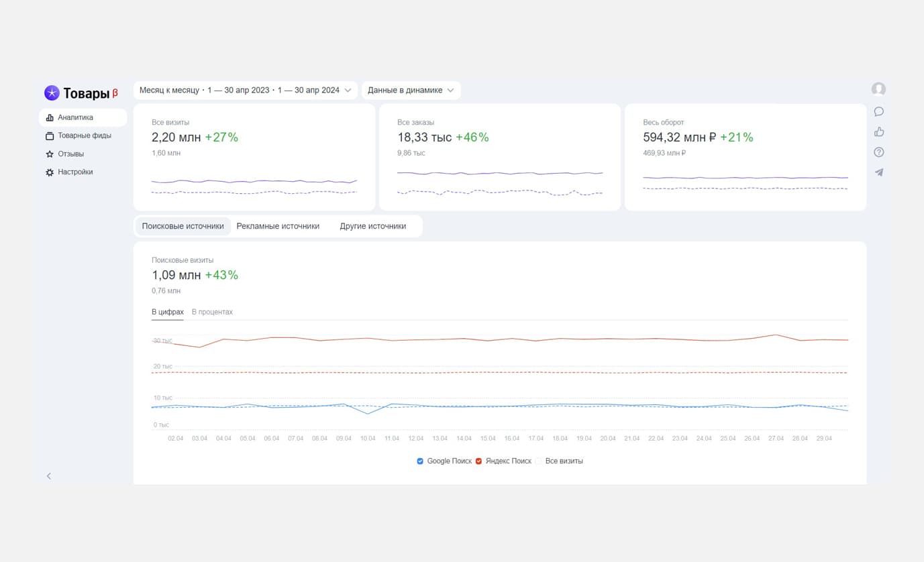Screen dimensions: 924x562
Task: Click the 15.04 date on the axis
Action: (x=488, y=439)
